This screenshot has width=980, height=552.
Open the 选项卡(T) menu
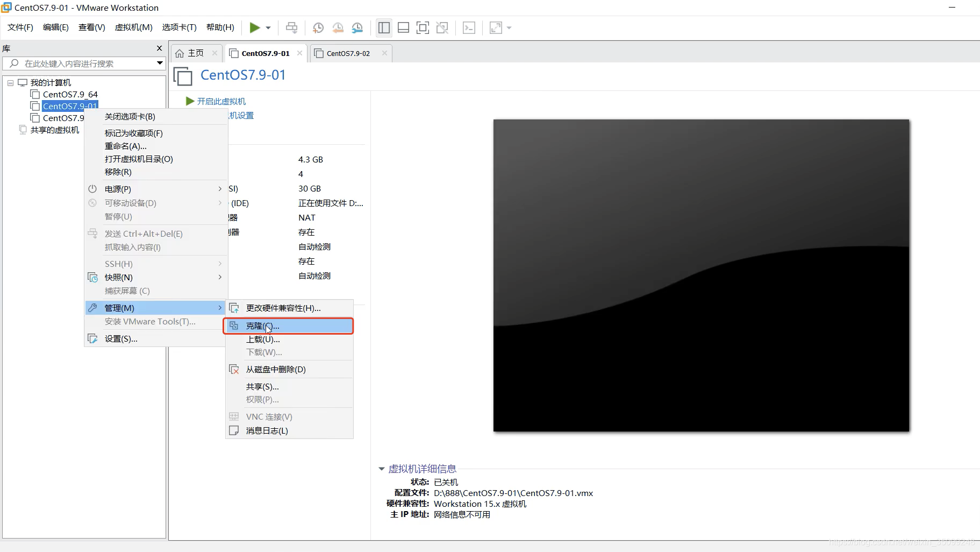point(179,27)
